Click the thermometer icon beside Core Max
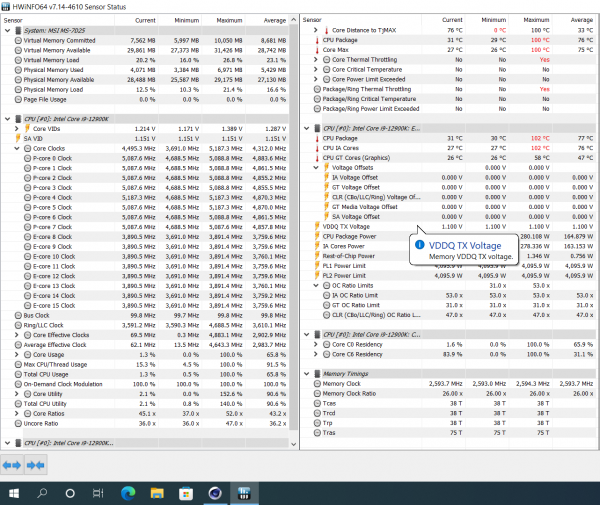This screenshot has width=600, height=505. point(317,50)
